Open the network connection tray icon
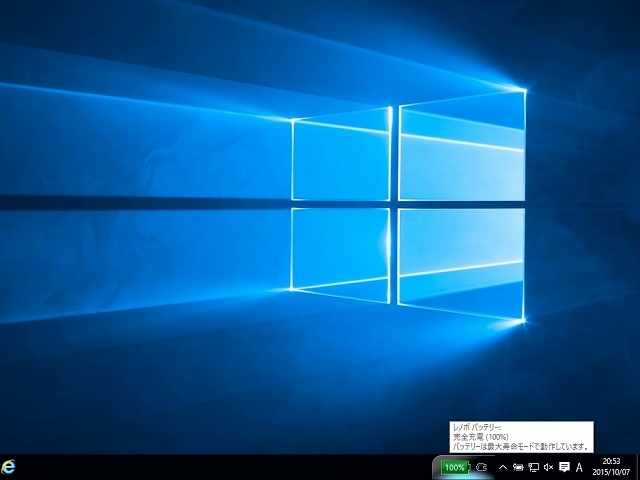This screenshot has width=640, height=480. click(x=533, y=467)
